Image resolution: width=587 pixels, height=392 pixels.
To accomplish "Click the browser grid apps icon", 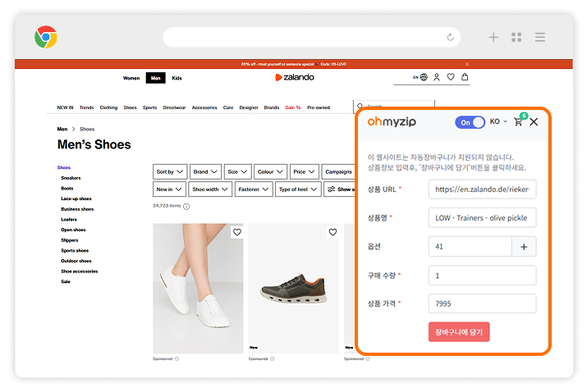I will click(516, 37).
